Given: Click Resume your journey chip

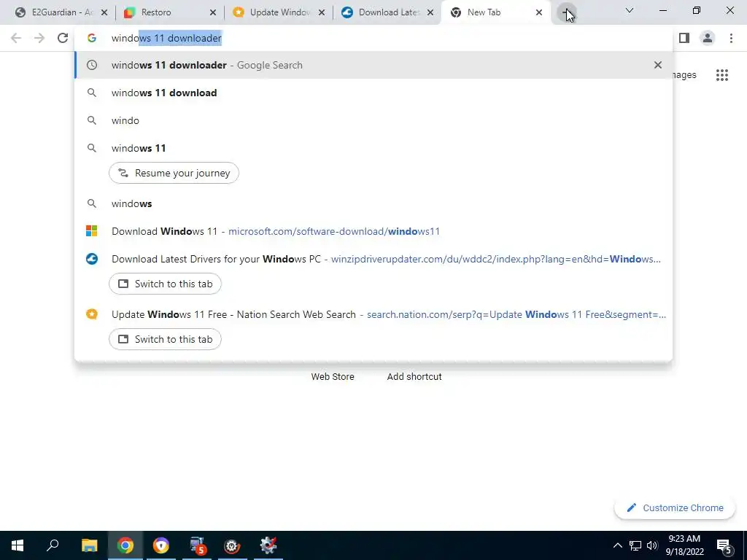Looking at the screenshot, I should pyautogui.click(x=174, y=173).
